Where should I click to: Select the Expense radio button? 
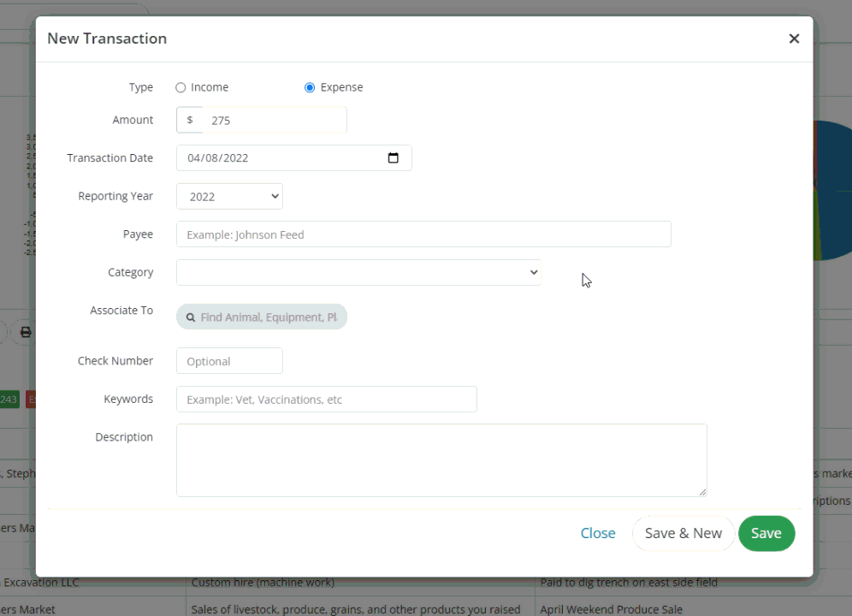coord(309,87)
